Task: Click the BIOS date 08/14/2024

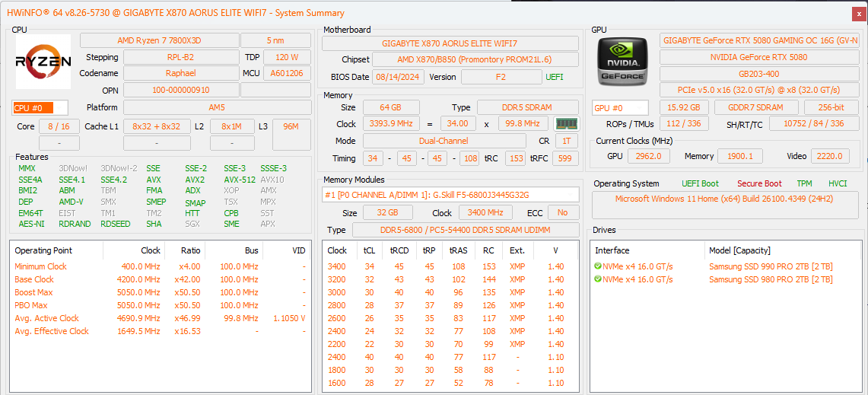Action: point(399,76)
